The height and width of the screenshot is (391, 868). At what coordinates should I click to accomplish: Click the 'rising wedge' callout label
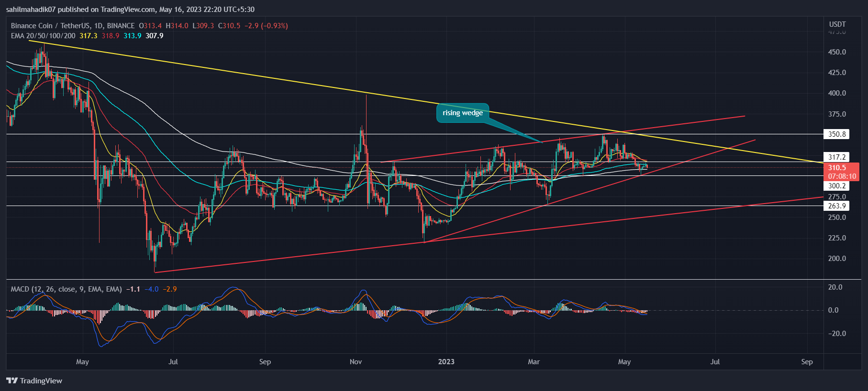click(x=462, y=113)
